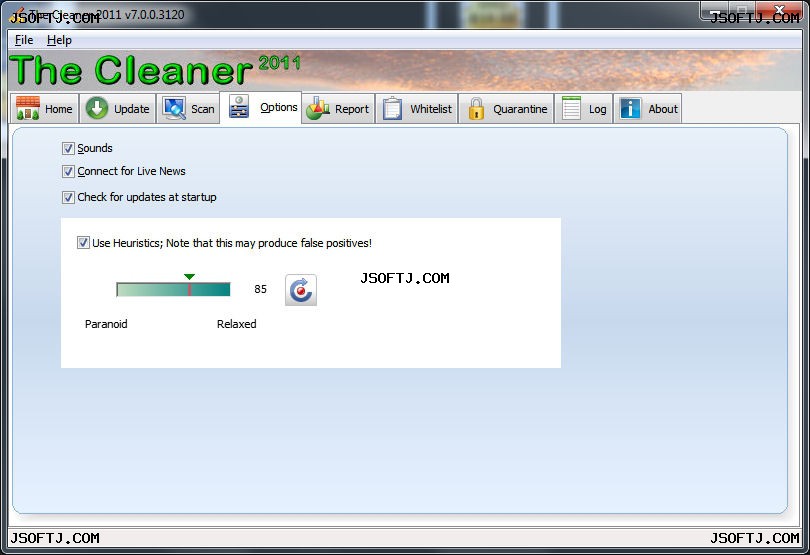The width and height of the screenshot is (810, 555).
Task: Click the Paranoid label
Action: point(106,324)
